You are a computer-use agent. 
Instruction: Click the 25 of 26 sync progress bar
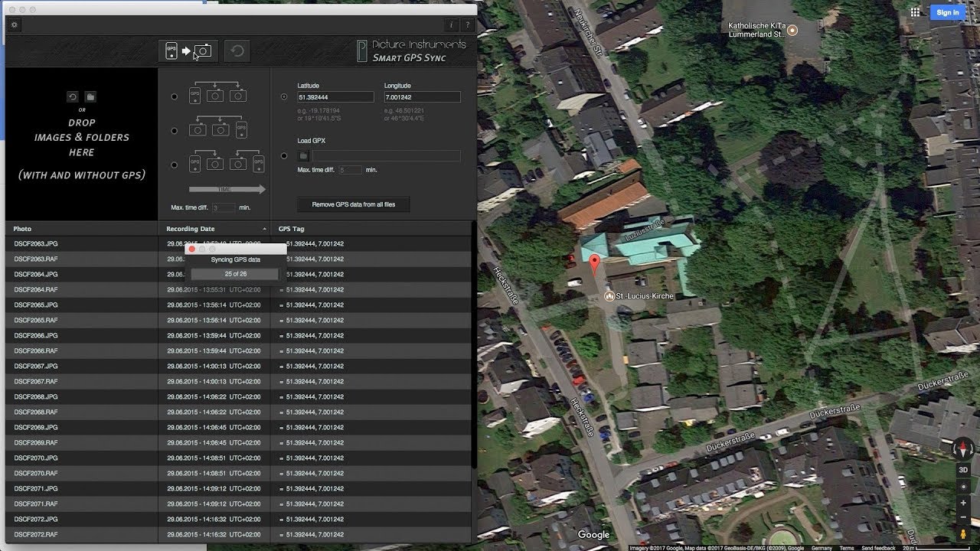pyautogui.click(x=235, y=274)
